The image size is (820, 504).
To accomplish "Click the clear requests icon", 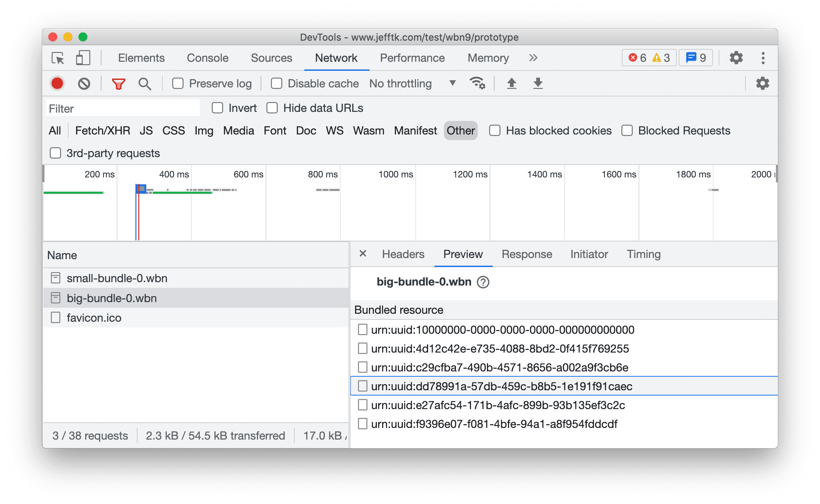I will [85, 83].
